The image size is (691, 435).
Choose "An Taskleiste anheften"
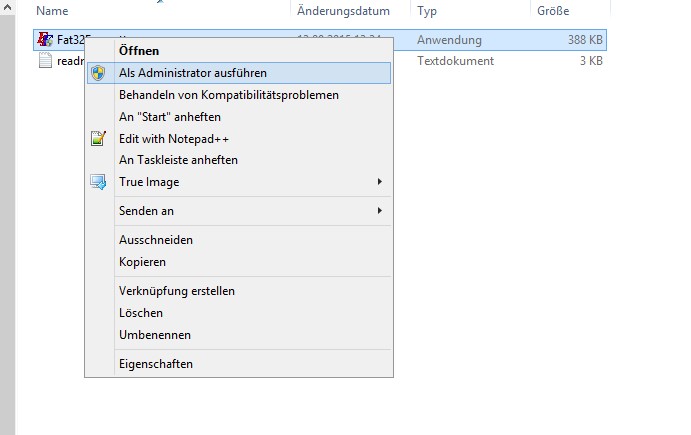pyautogui.click(x=178, y=160)
